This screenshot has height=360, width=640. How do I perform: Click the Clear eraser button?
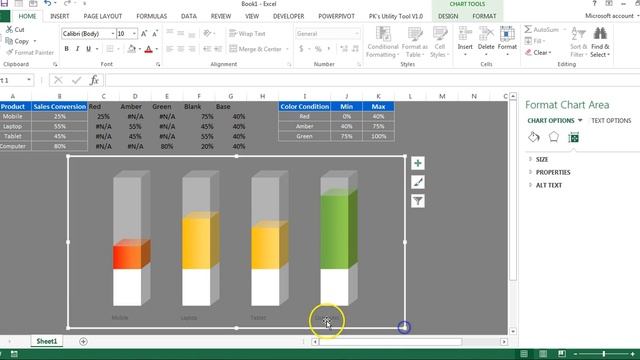(538, 52)
